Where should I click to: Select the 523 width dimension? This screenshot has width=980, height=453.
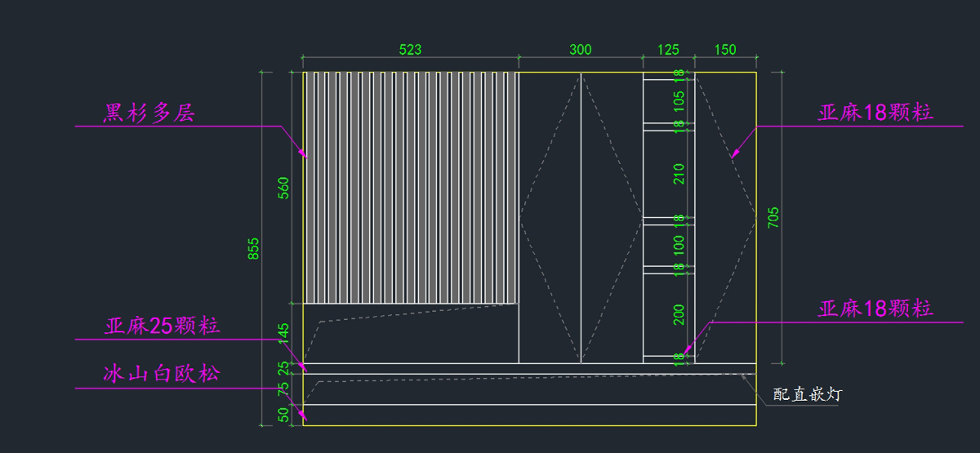tap(410, 50)
